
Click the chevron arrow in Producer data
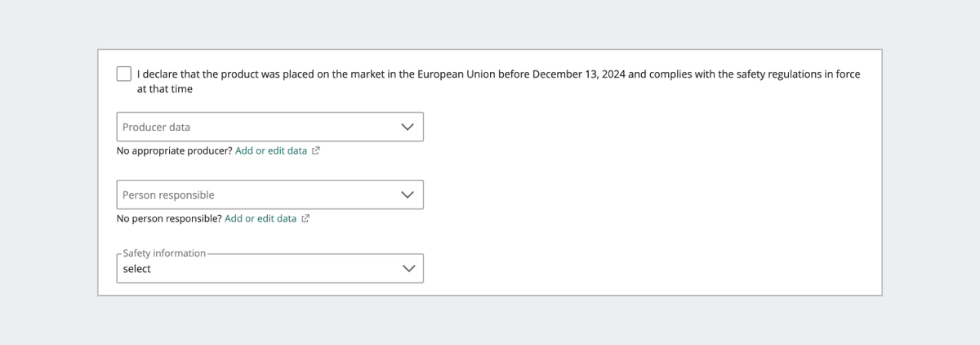[407, 128]
